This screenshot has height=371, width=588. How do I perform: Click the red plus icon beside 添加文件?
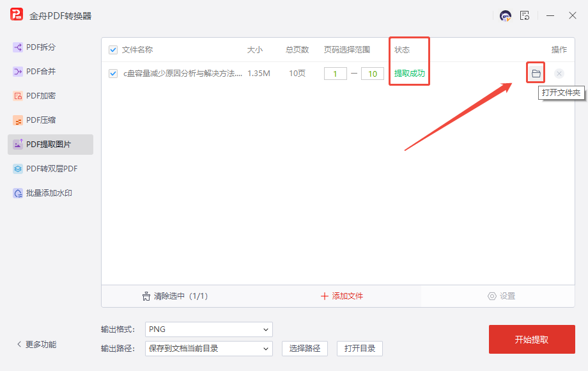(x=325, y=296)
